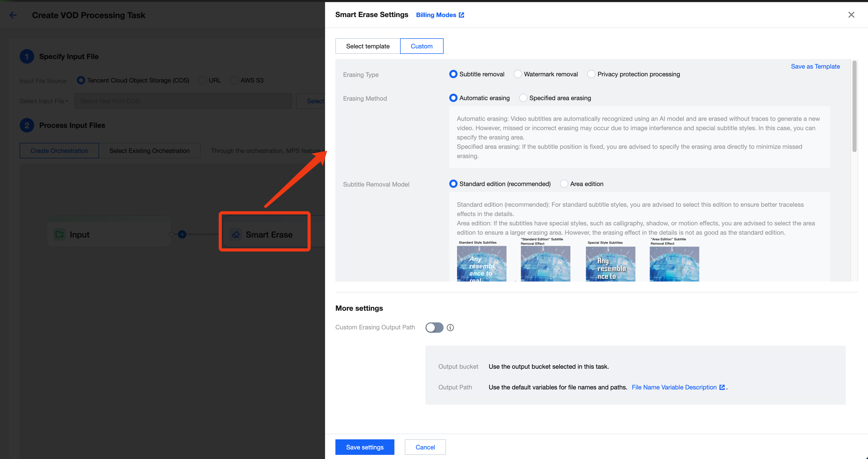868x459 pixels.
Task: Click the Cancel button
Action: click(425, 447)
